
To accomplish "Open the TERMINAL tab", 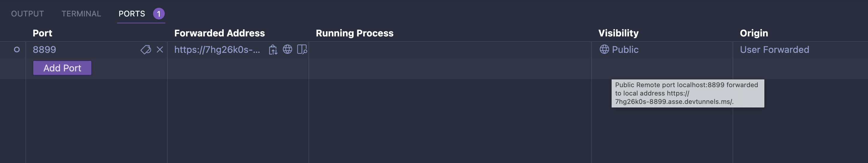I will coord(81,14).
